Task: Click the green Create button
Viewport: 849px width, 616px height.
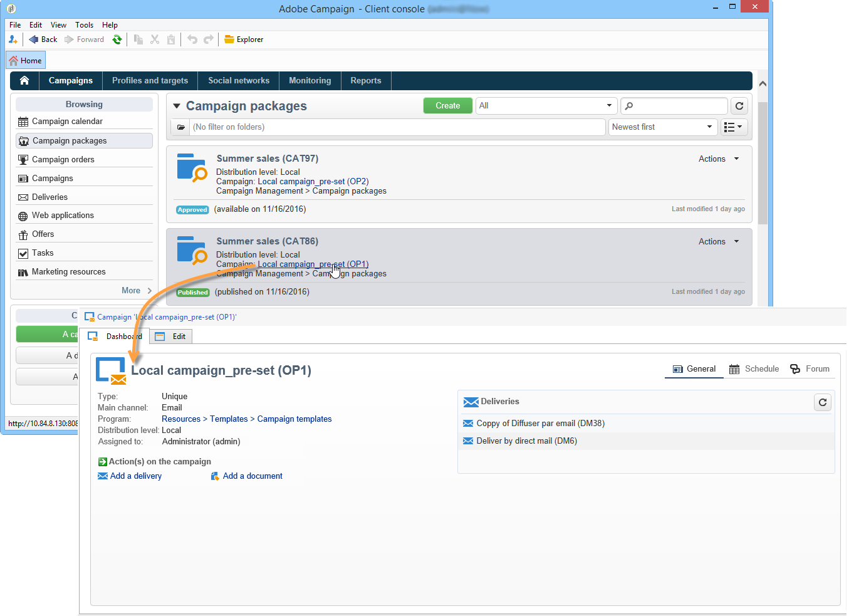Action: point(448,106)
